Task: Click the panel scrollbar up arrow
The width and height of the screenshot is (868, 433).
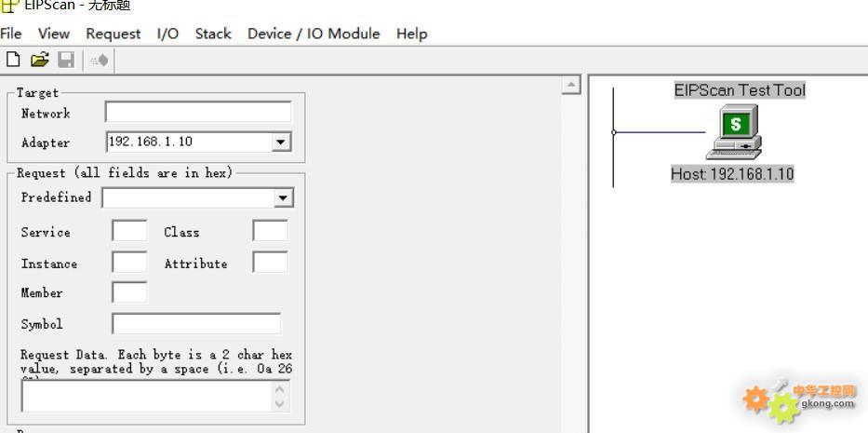Action: coord(570,85)
